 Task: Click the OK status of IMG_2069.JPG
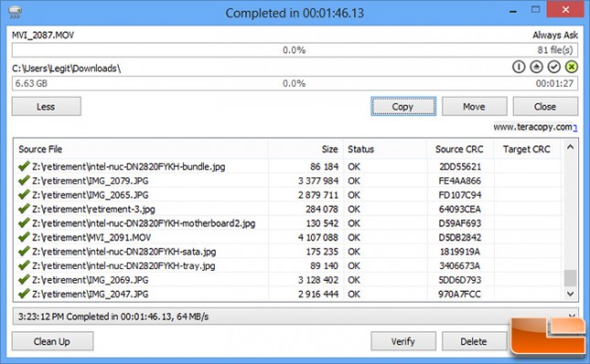point(354,280)
